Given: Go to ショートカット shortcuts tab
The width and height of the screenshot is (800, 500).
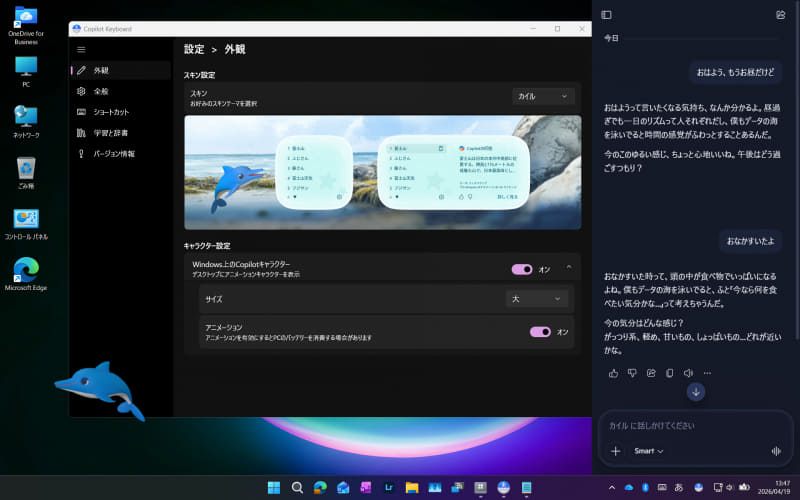Looking at the screenshot, I should coord(121,112).
